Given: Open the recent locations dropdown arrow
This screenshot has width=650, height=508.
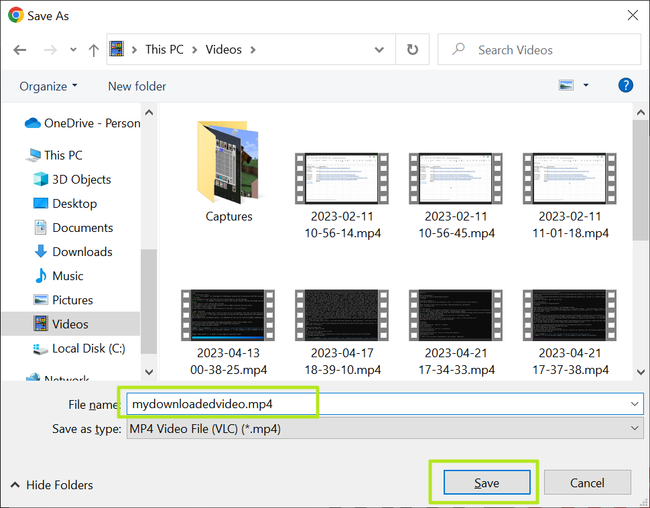Looking at the screenshot, I should click(73, 50).
